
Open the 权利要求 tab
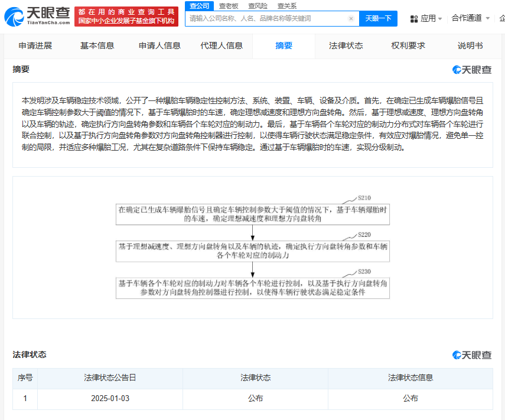408,45
